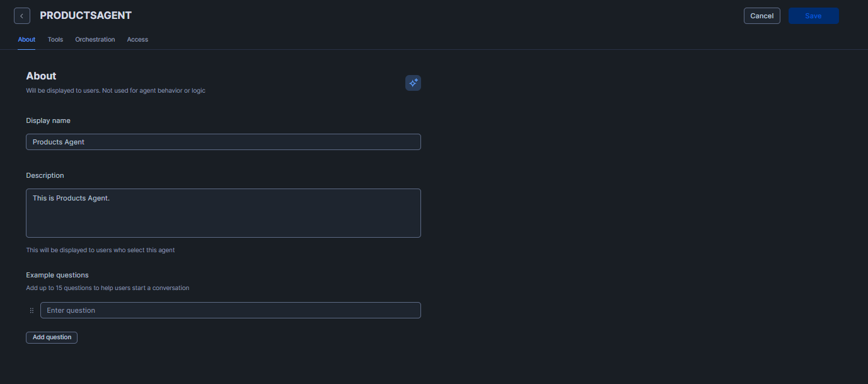Open the previous page via the chevron icon

(x=21, y=15)
